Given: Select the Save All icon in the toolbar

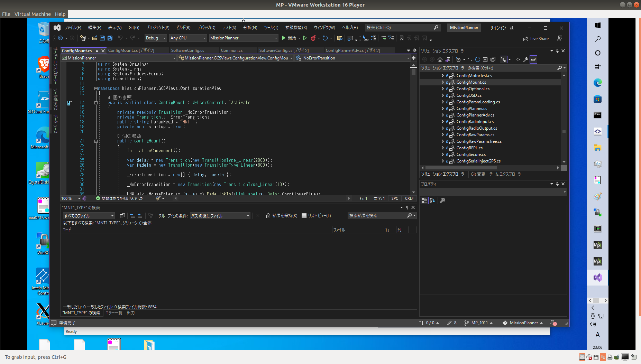Looking at the screenshot, I should 110,38.
